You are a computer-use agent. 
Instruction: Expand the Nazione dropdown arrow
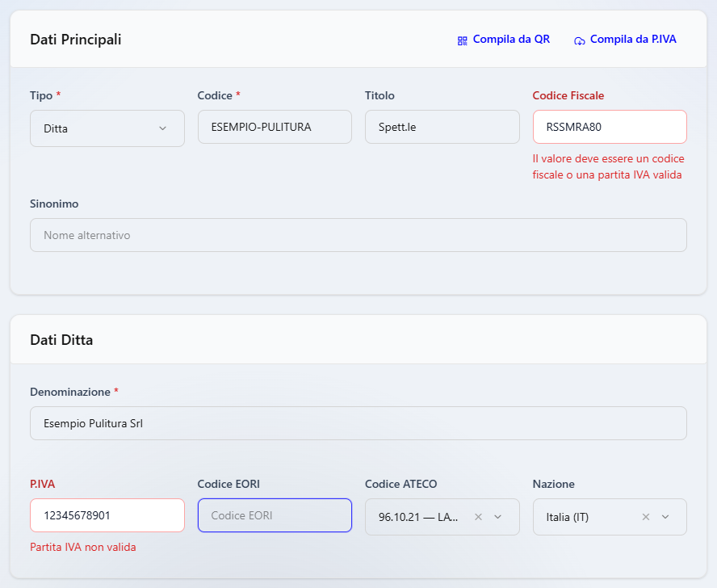tap(665, 517)
